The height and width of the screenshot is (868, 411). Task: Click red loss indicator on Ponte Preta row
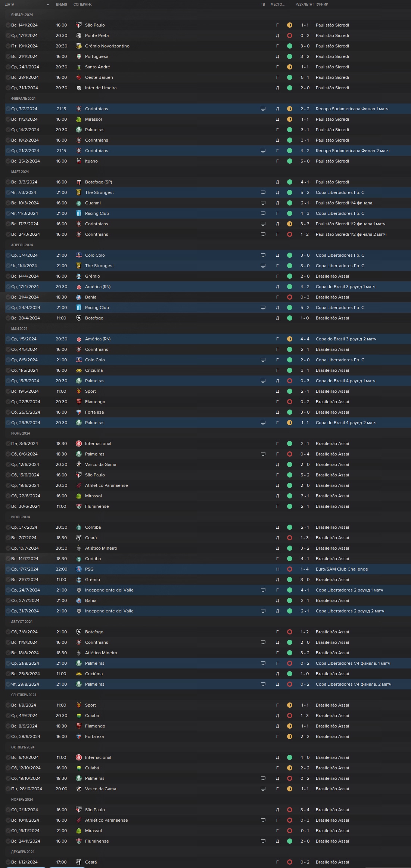pyautogui.click(x=290, y=35)
